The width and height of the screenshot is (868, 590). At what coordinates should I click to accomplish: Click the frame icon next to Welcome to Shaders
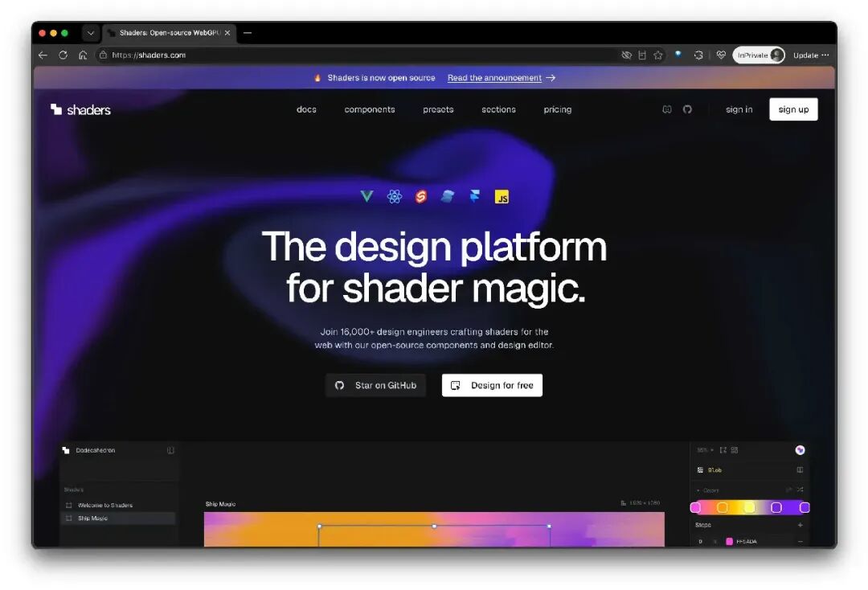68,506
